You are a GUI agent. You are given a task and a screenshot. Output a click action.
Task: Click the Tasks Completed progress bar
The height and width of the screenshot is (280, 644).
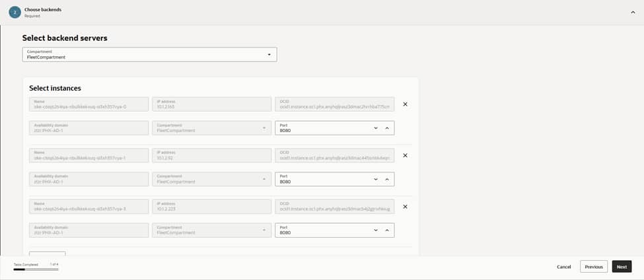[x=36, y=269]
